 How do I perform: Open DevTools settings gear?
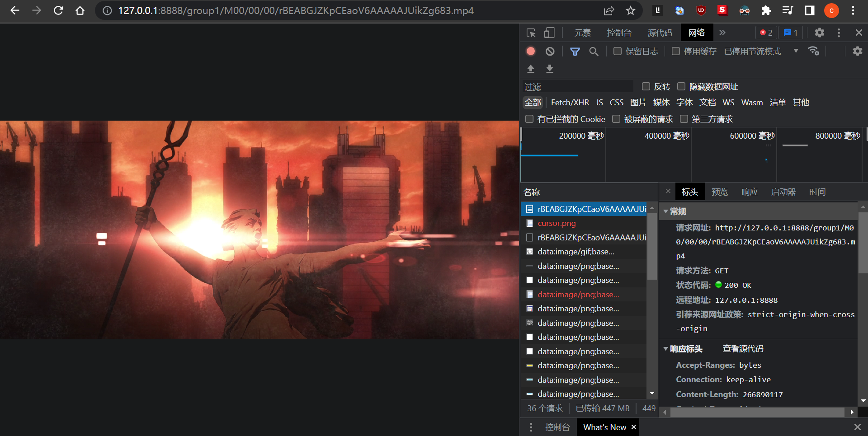point(820,33)
